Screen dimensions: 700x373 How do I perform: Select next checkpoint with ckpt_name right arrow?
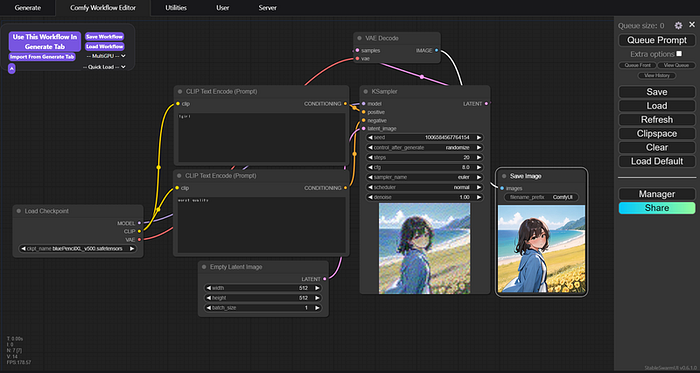[x=132, y=249]
